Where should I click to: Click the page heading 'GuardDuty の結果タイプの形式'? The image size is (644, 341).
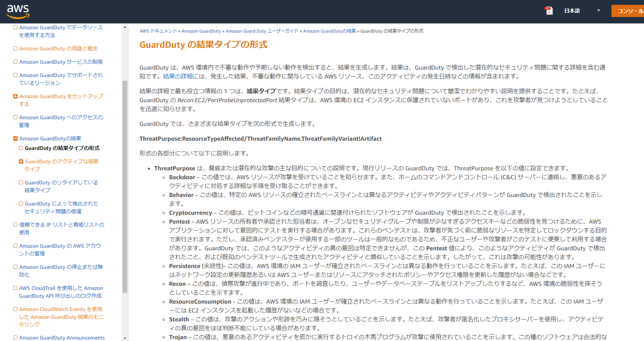click(x=203, y=45)
